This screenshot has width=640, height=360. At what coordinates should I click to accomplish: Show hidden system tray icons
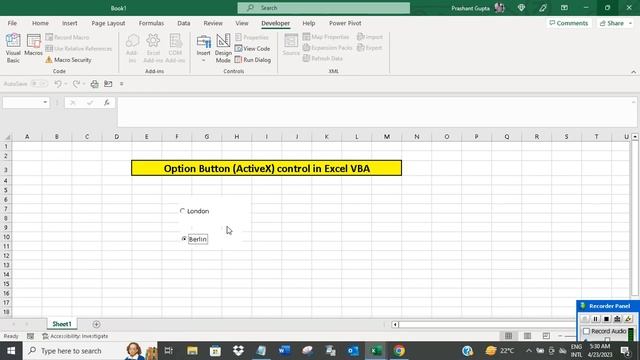coord(529,351)
